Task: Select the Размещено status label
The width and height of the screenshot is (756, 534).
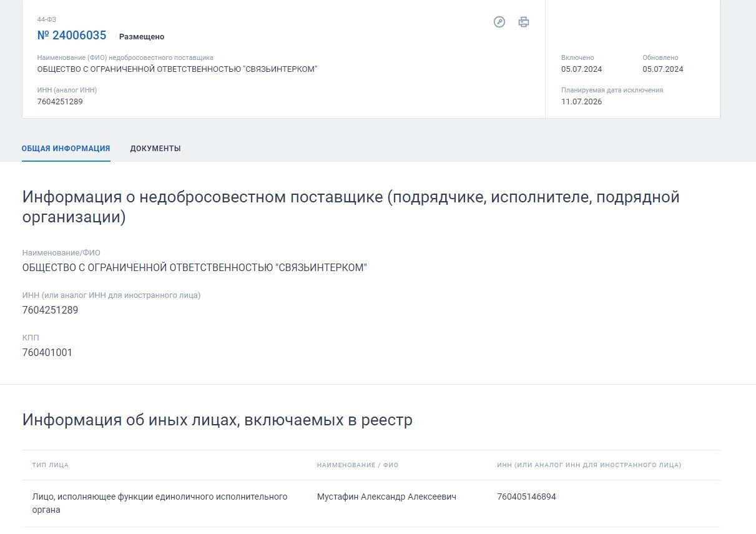Action: (142, 37)
